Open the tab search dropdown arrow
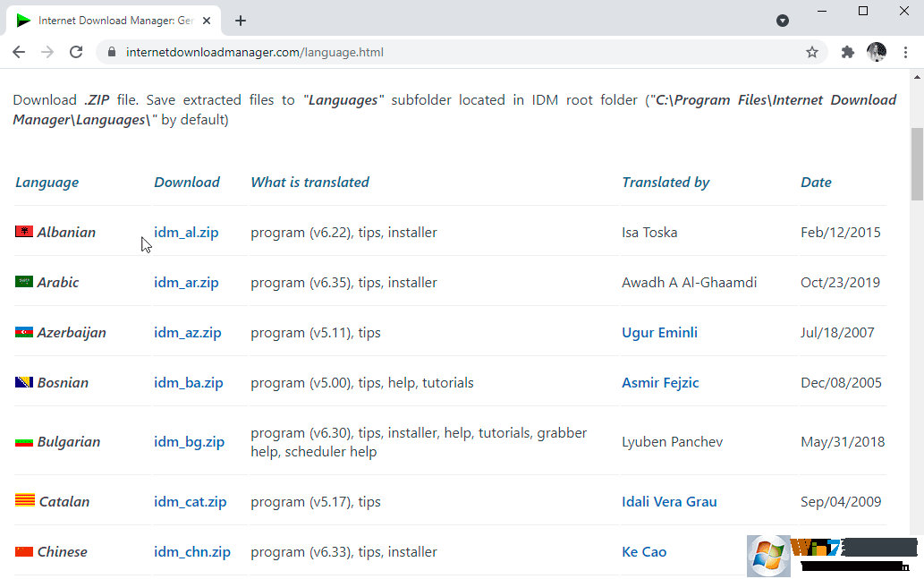The width and height of the screenshot is (924, 579). (783, 20)
